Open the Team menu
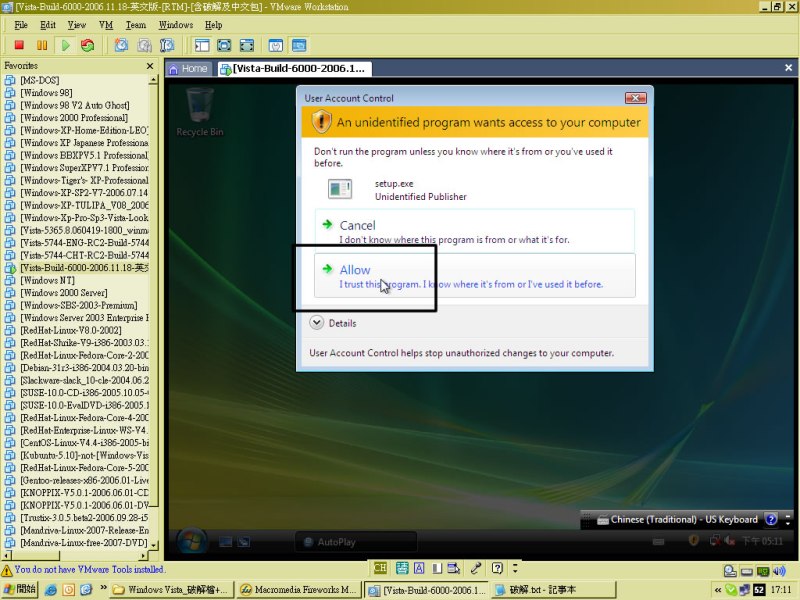Screen dimensions: 800x600 coord(136,25)
